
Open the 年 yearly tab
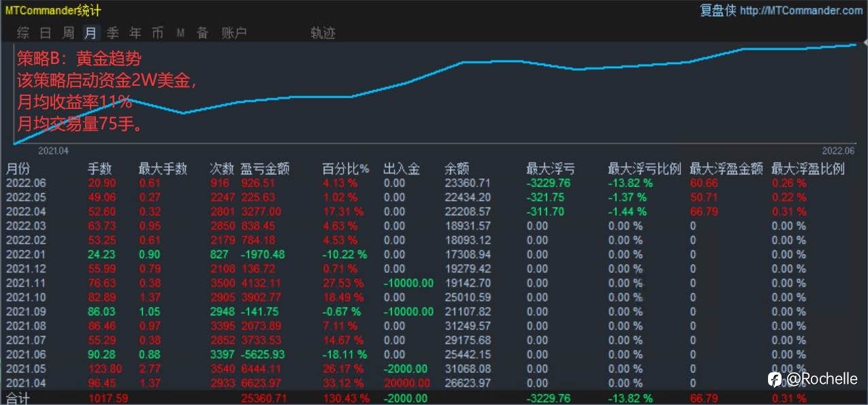click(x=135, y=33)
